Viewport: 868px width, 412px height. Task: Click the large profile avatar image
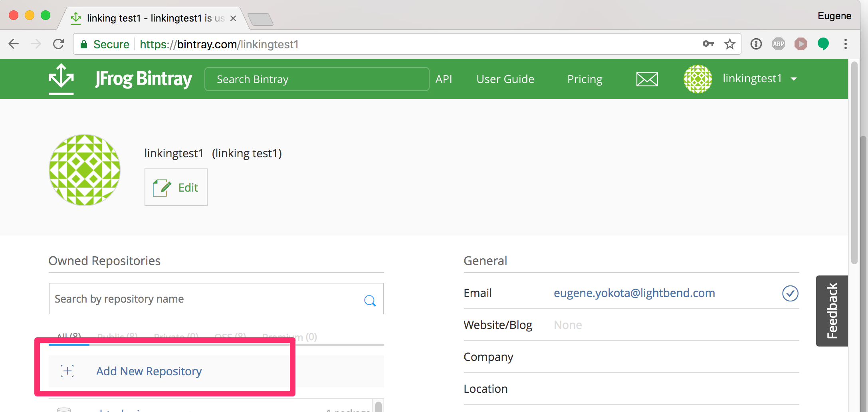(x=85, y=170)
